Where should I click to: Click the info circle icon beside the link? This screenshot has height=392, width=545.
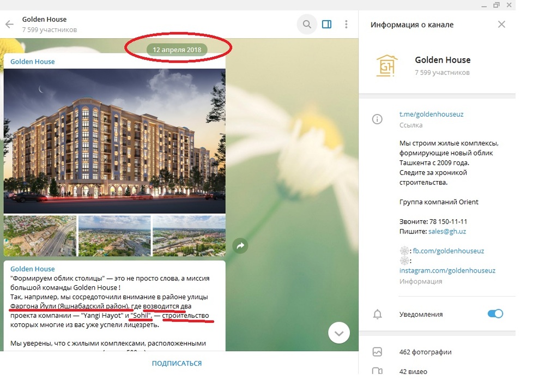tap(377, 119)
